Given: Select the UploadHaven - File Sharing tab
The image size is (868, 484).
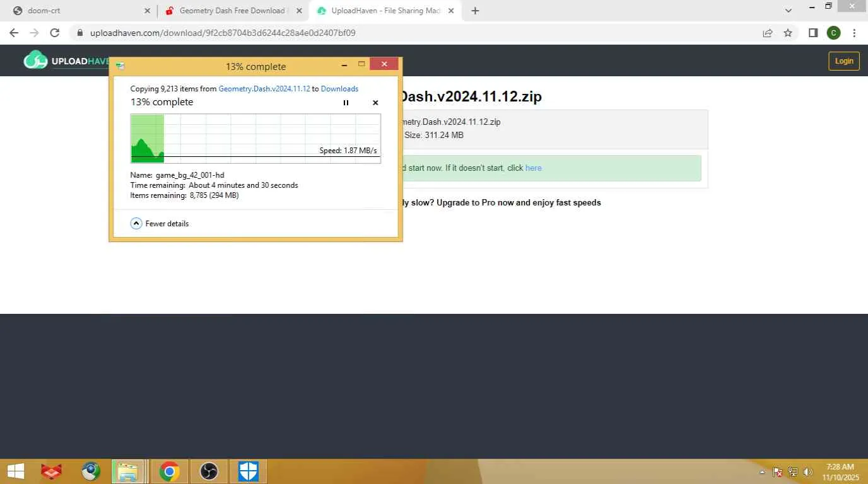Looking at the screenshot, I should (x=385, y=11).
